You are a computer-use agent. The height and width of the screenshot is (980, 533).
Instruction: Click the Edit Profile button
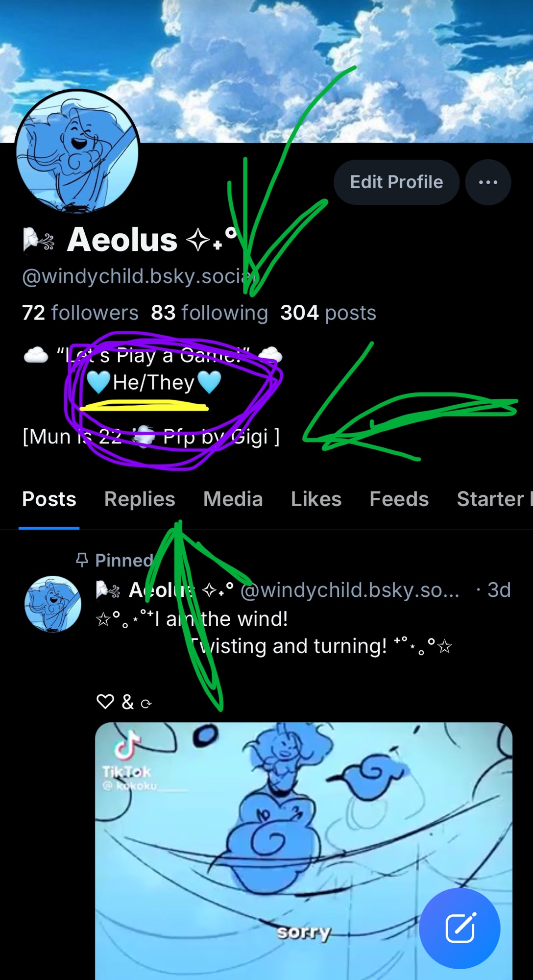pos(396,182)
